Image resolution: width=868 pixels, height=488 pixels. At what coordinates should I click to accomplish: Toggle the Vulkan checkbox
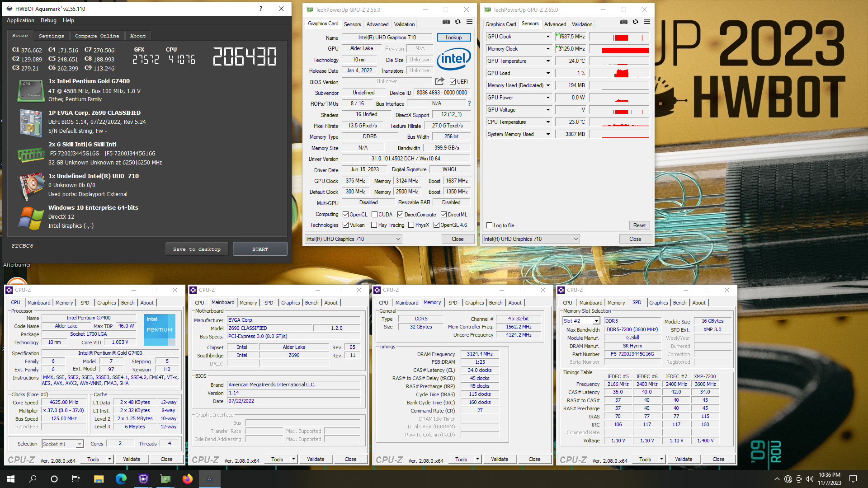pos(345,225)
